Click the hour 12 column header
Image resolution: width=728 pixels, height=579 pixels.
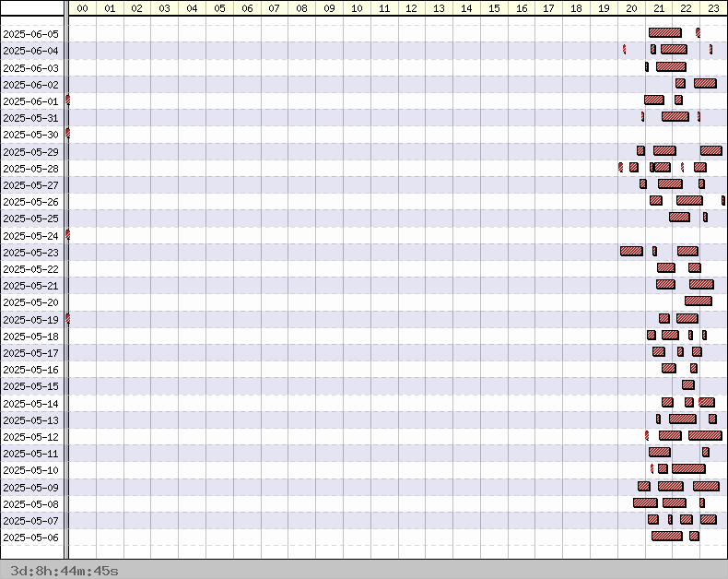pyautogui.click(x=412, y=8)
